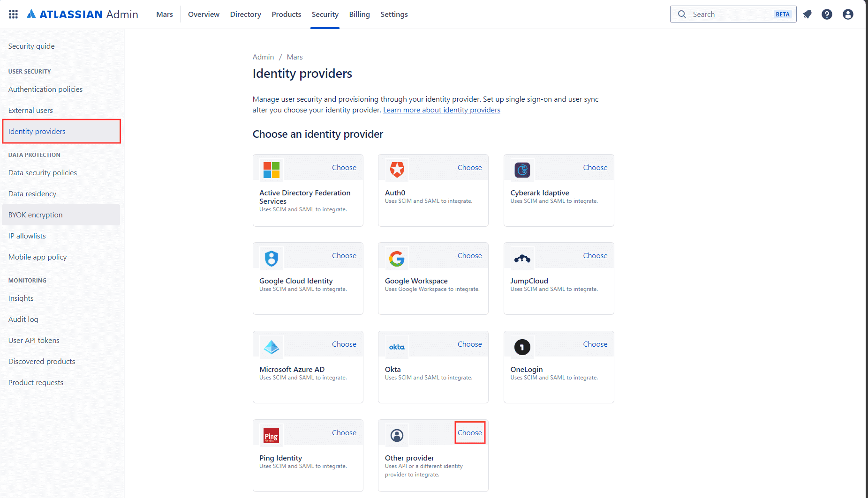This screenshot has height=498, width=868.
Task: Click the Ping Identity red logo
Action: coord(271,435)
